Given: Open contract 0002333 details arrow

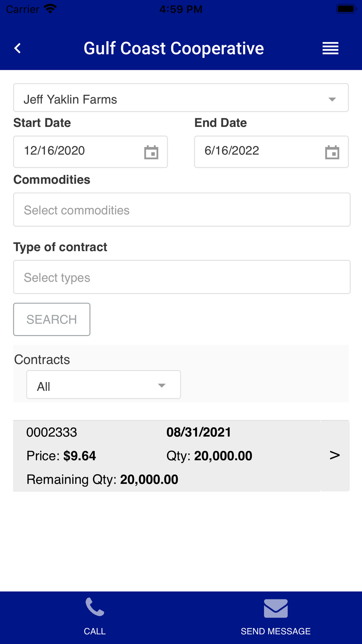Looking at the screenshot, I should pyautogui.click(x=335, y=455).
